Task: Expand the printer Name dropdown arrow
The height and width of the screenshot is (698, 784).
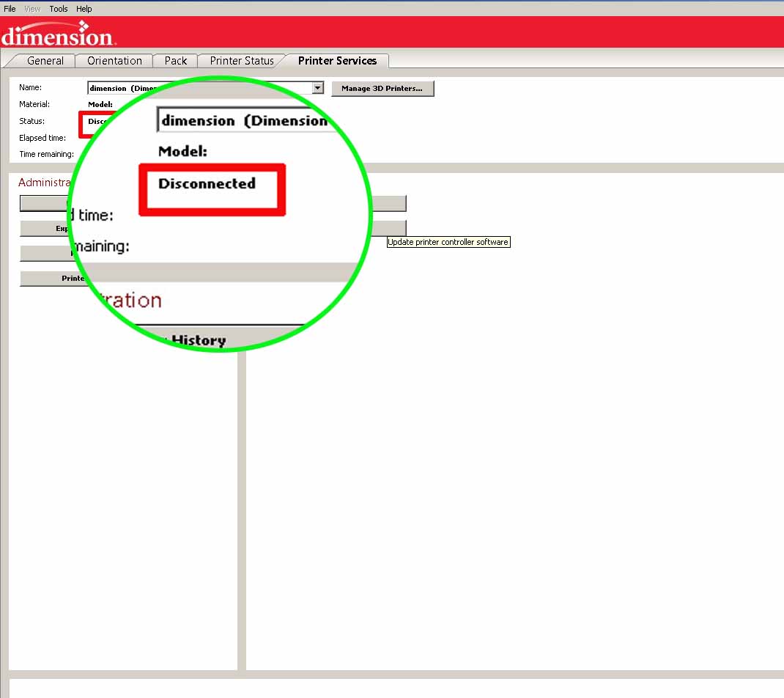Action: (x=317, y=88)
